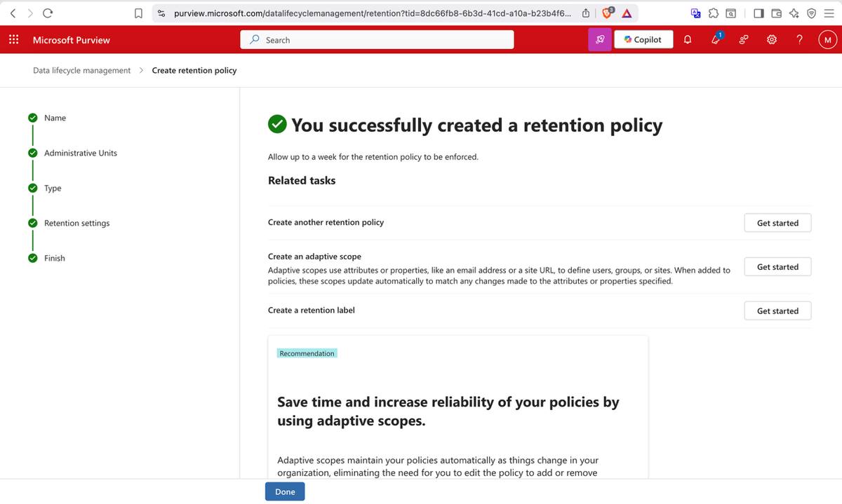
Task: Click 'Allow up to a week' note
Action: click(x=373, y=157)
